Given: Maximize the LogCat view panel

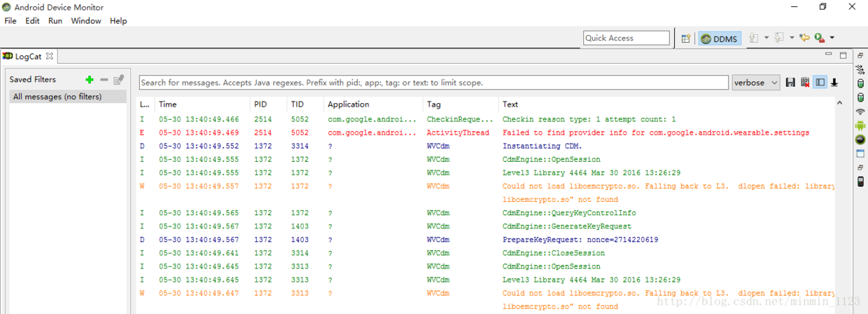Looking at the screenshot, I should [843, 55].
